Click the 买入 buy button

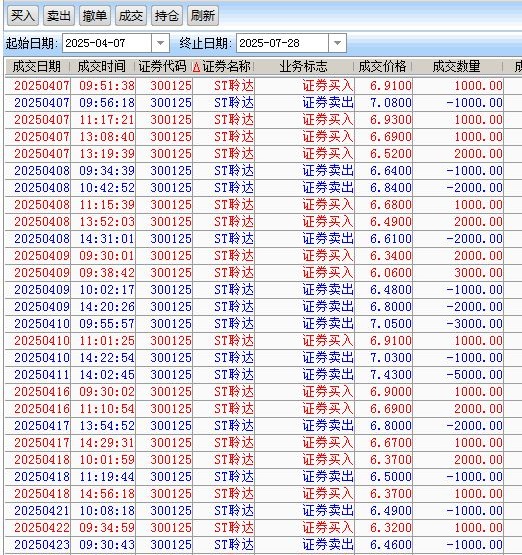tap(23, 16)
